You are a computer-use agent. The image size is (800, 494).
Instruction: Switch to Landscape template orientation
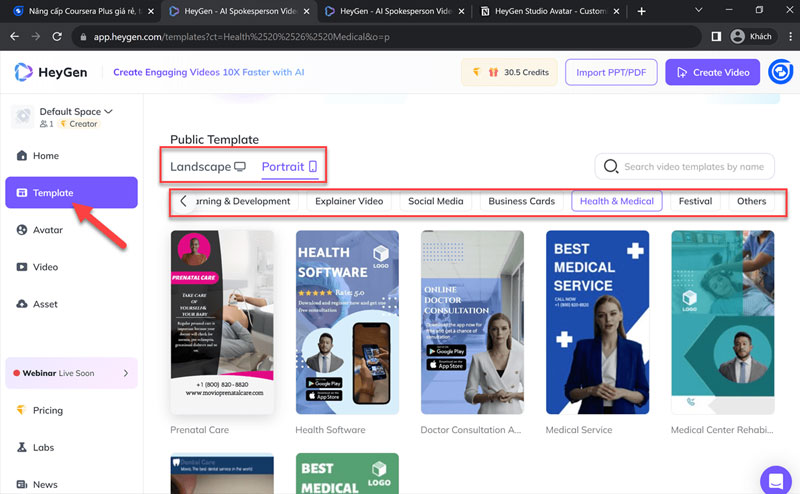click(207, 167)
